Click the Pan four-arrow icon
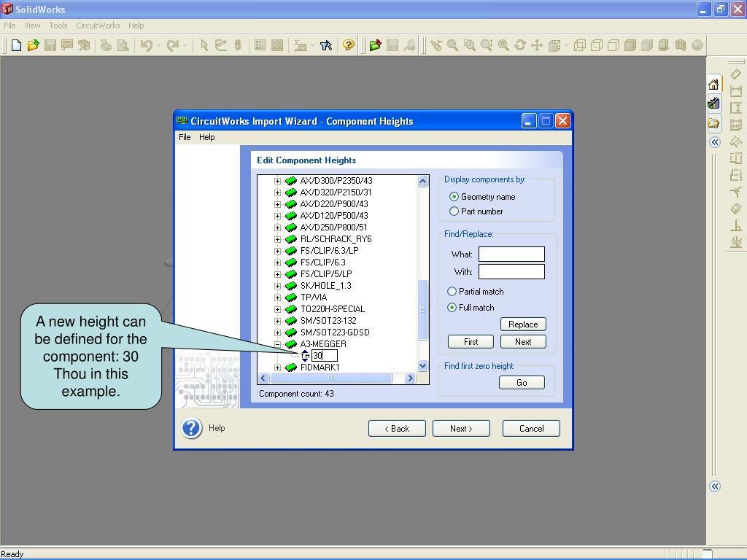 (x=537, y=45)
